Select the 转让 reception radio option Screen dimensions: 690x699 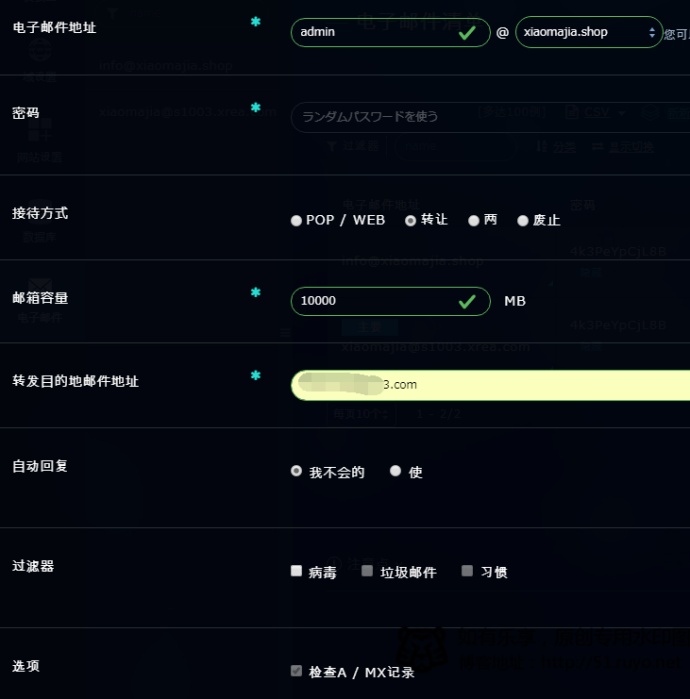click(x=411, y=220)
